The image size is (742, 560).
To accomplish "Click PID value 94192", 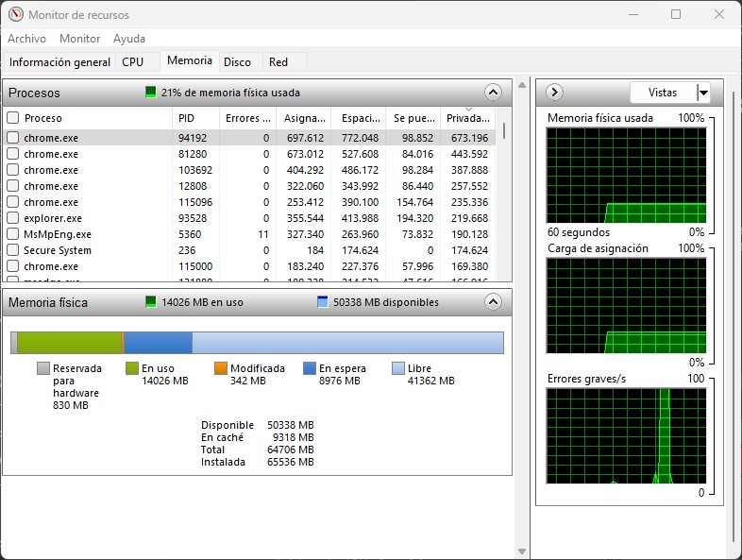I will 193,138.
